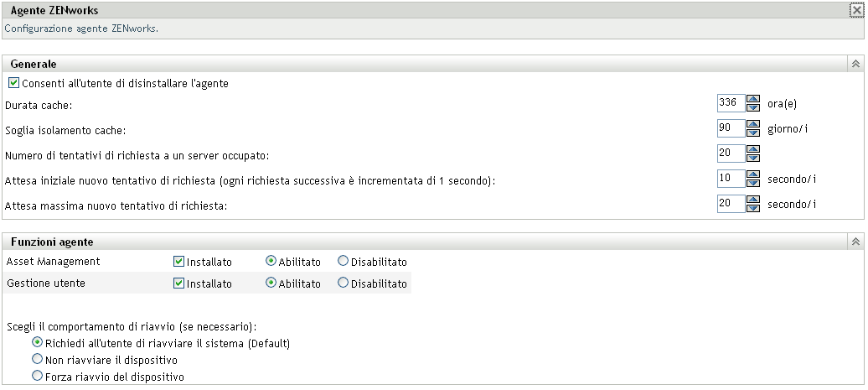Click the Durata cache hours input field

(x=731, y=103)
